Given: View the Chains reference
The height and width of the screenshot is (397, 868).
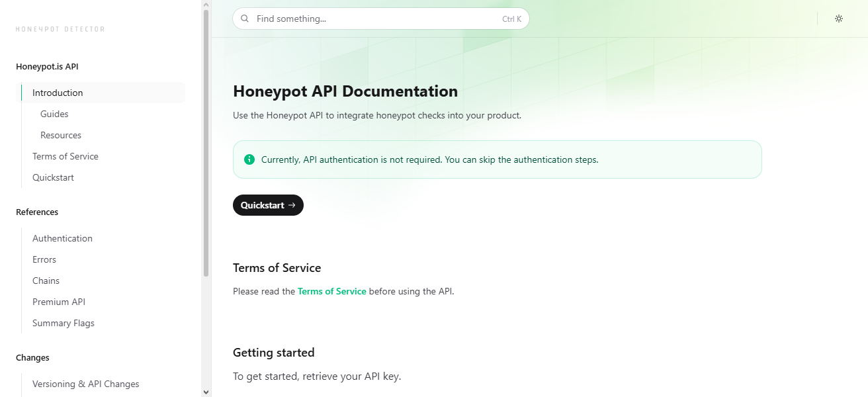Looking at the screenshot, I should click(46, 281).
